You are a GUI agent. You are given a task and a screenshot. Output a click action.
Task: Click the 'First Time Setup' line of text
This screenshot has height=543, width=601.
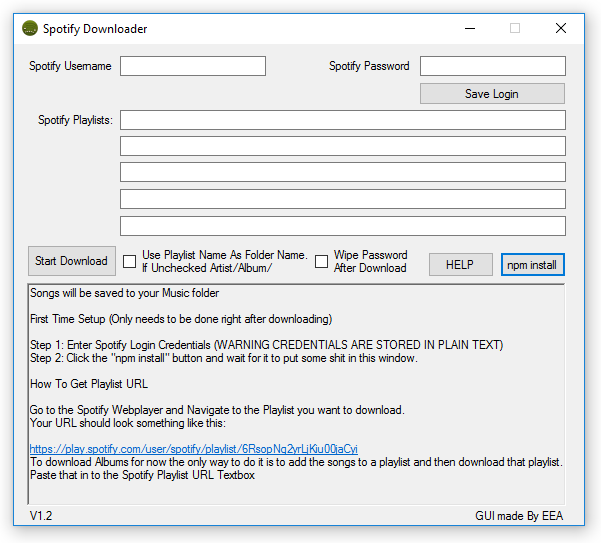tap(181, 319)
